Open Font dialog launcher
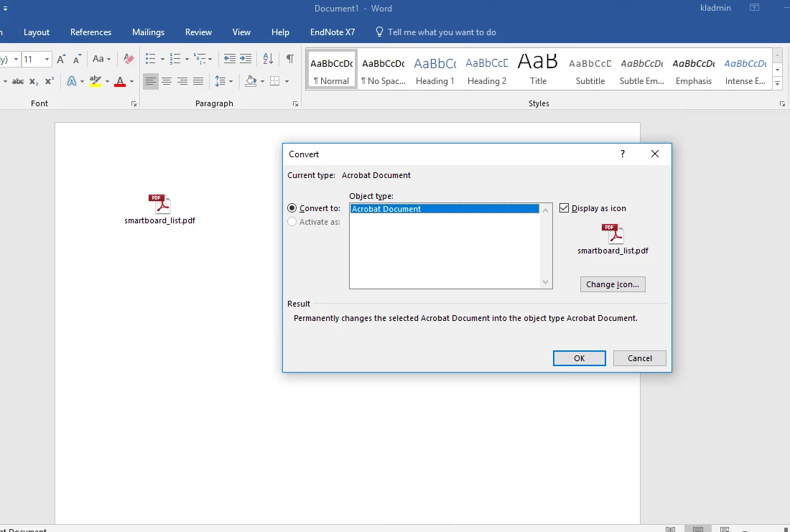The height and width of the screenshot is (532, 790). [134, 104]
